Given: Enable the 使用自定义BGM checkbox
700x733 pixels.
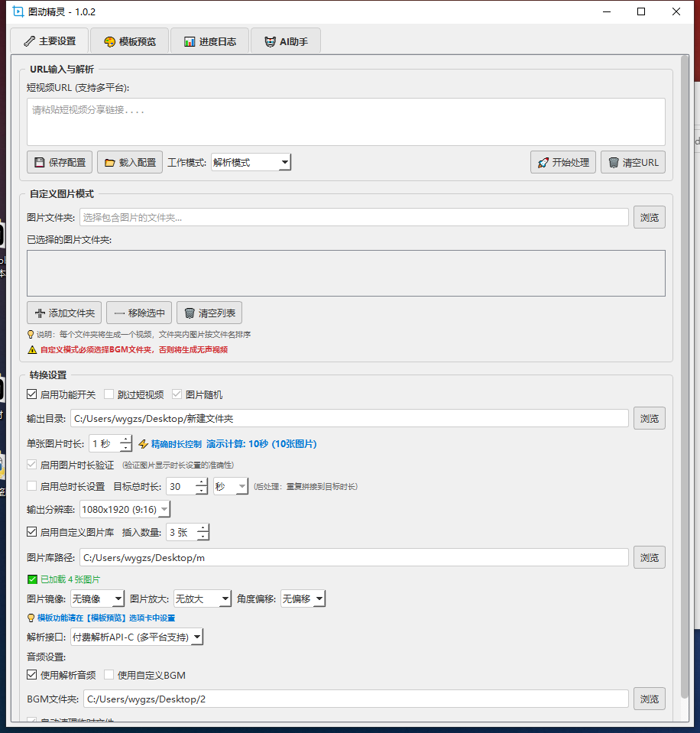Looking at the screenshot, I should [109, 675].
